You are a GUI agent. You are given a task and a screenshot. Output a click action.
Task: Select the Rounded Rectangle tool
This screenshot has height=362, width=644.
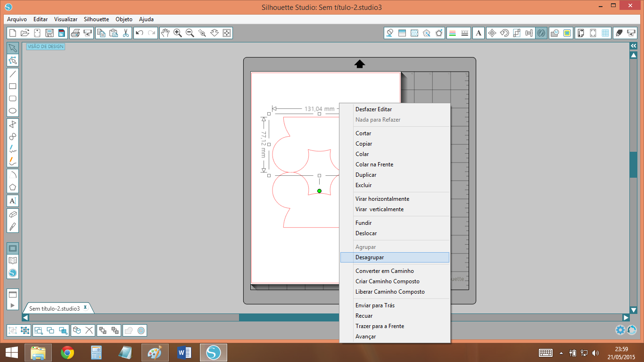coord(13,99)
